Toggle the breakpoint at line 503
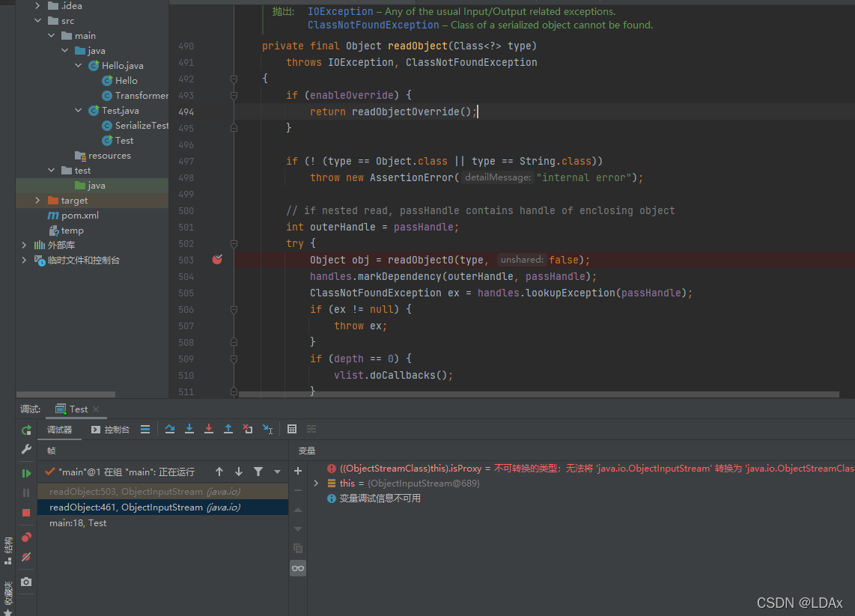 217,260
